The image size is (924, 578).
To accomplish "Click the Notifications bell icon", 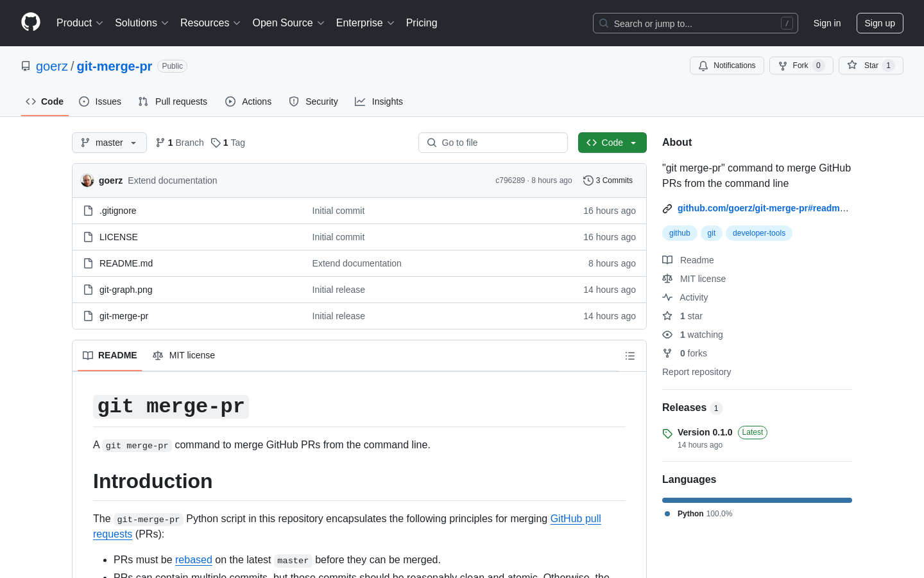I will coord(703,66).
